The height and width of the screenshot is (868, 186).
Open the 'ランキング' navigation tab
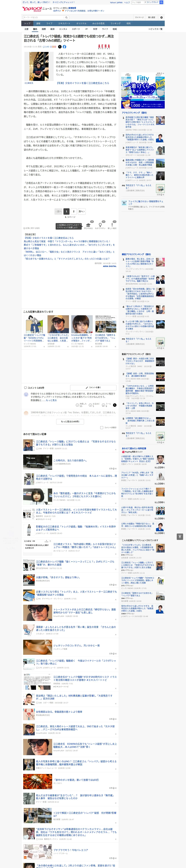point(115,23)
